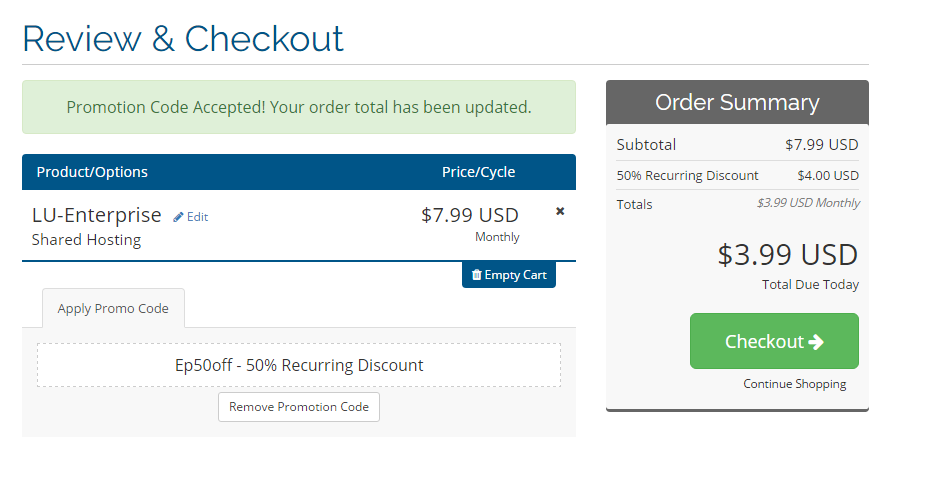The image size is (930, 491).
Task: Click the Subtotal row in summary
Action: click(x=737, y=145)
